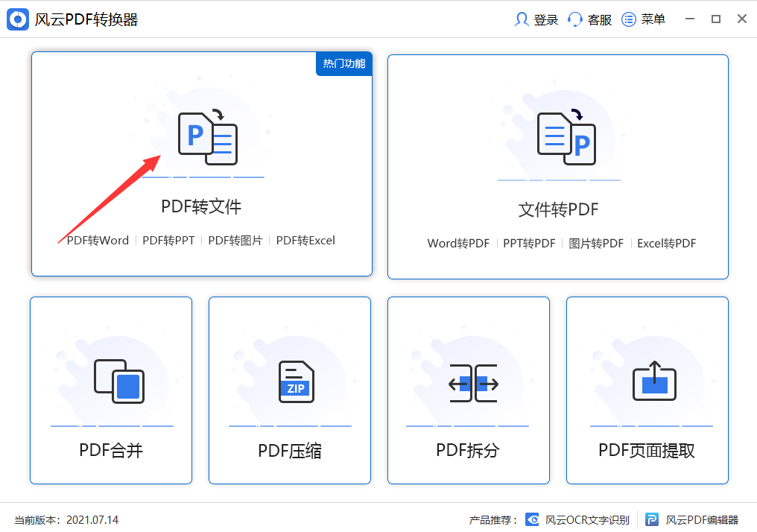Click current version 2021.07.14 text
Screen dimensions: 757x532
click(x=66, y=520)
